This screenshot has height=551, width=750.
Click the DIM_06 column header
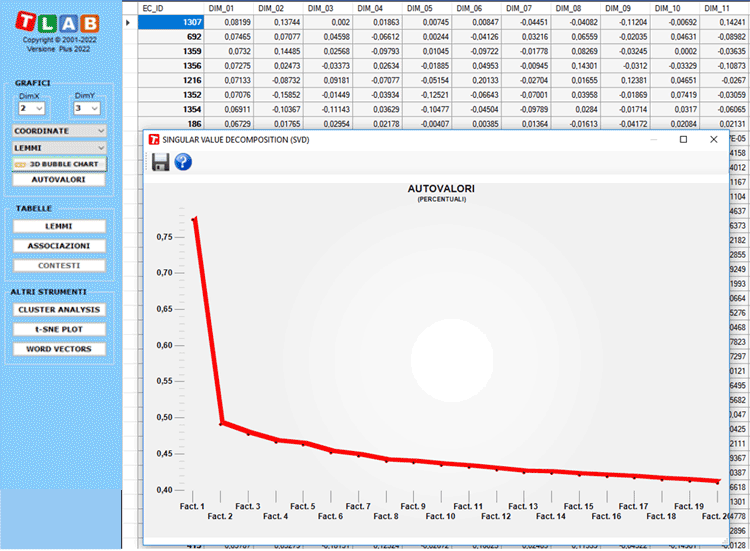(477, 9)
